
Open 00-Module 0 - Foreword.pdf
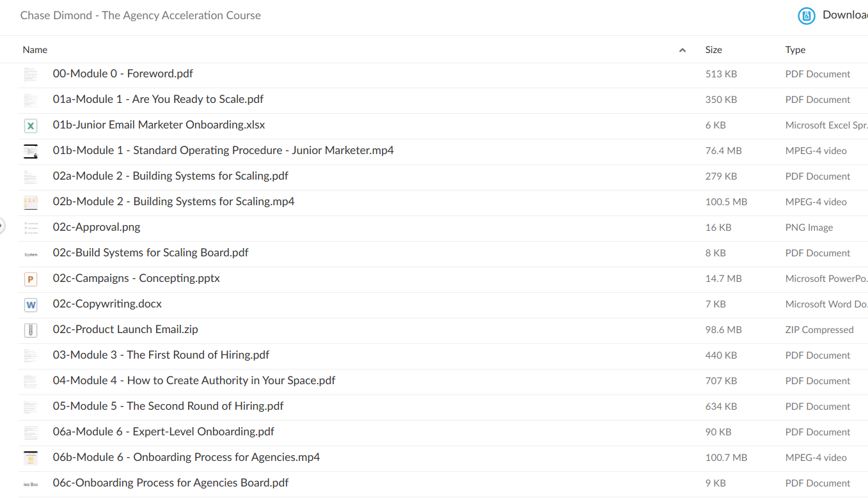coord(123,74)
